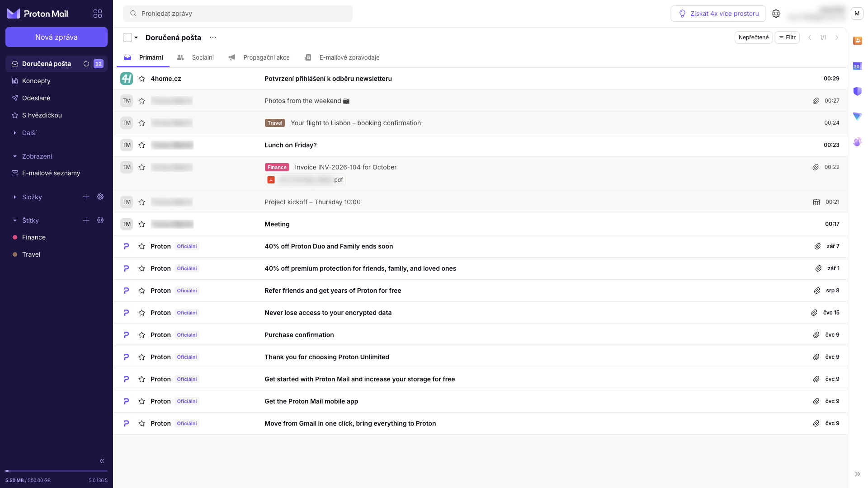Screen dimensions: 868x488
Task: Tick the select-all messages checkbox
Action: 127,38
